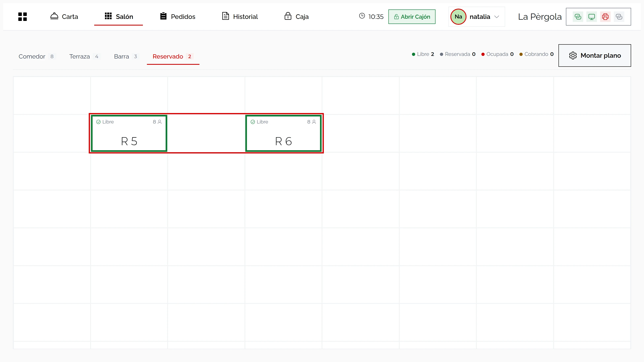644x362 pixels.
Task: Open table R 6
Action: [x=284, y=133]
